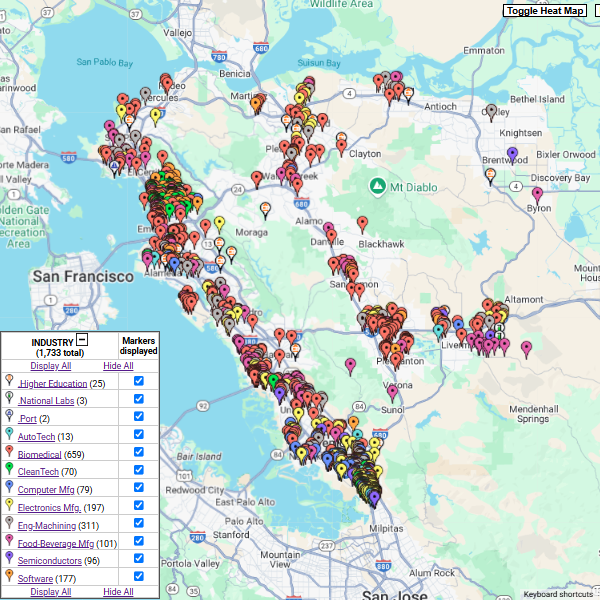Click the Biomedical legend pin icon
Image resolution: width=600 pixels, height=600 pixels.
pos(9,452)
